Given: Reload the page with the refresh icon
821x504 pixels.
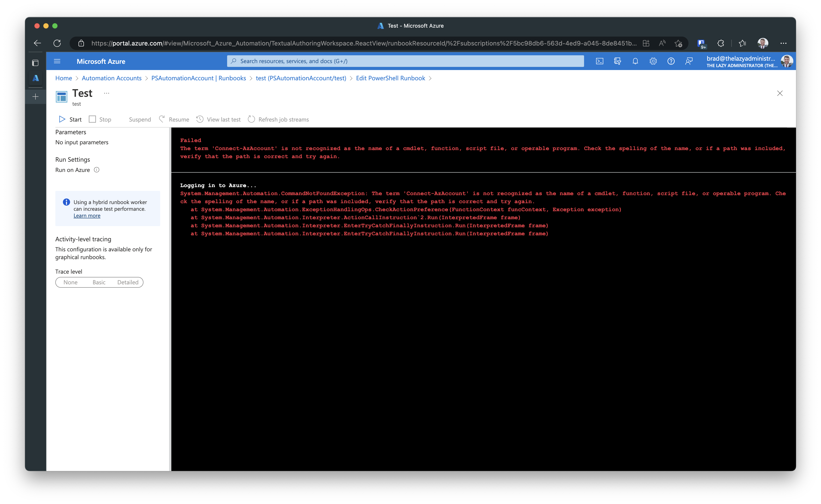Looking at the screenshot, I should point(57,43).
